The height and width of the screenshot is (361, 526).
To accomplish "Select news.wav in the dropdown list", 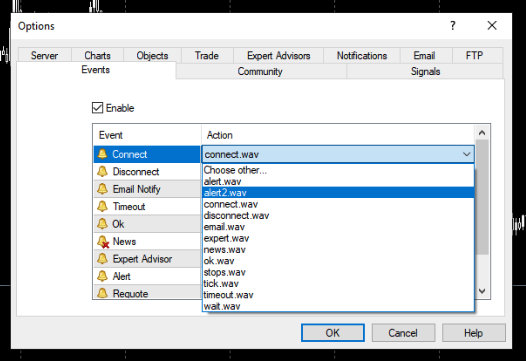I will click(338, 250).
